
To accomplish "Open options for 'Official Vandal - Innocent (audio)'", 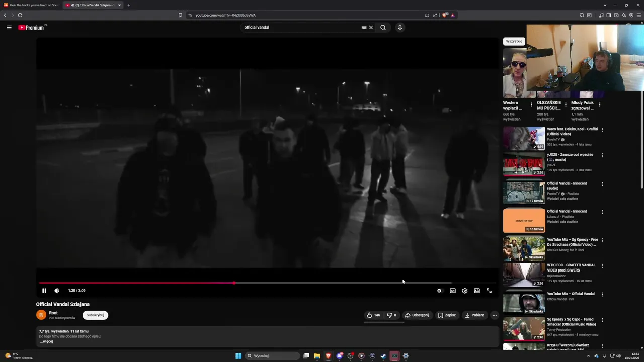I will (602, 184).
